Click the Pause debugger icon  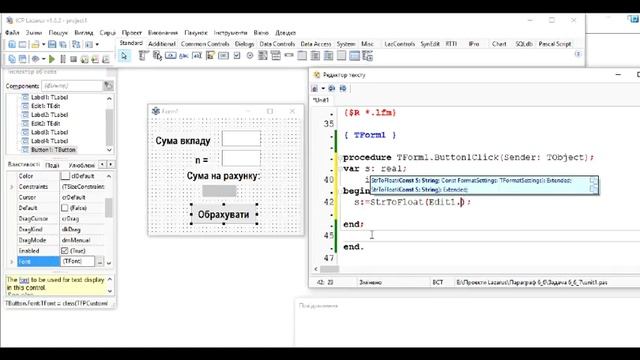pyautogui.click(x=63, y=59)
